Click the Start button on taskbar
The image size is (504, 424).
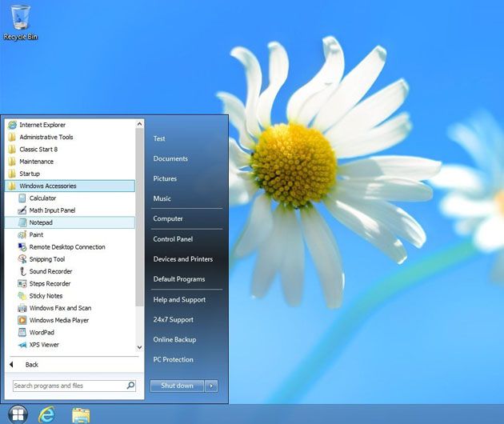(x=18, y=414)
